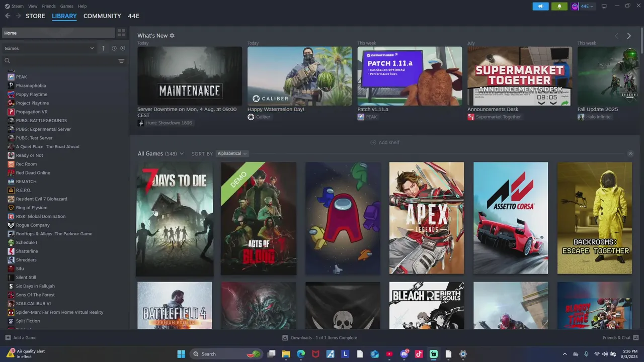Launch Microsoft Edge from taskbar
This screenshot has width=644, height=362.
coord(300,354)
